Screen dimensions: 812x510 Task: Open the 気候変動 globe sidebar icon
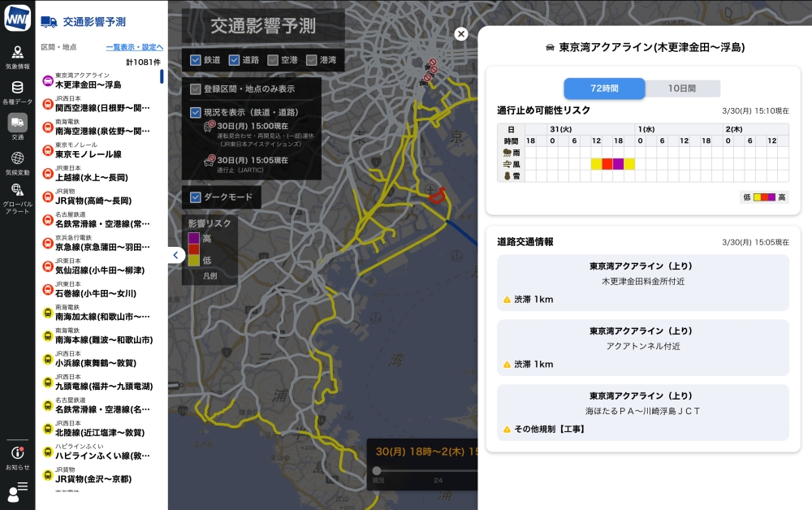point(17,162)
